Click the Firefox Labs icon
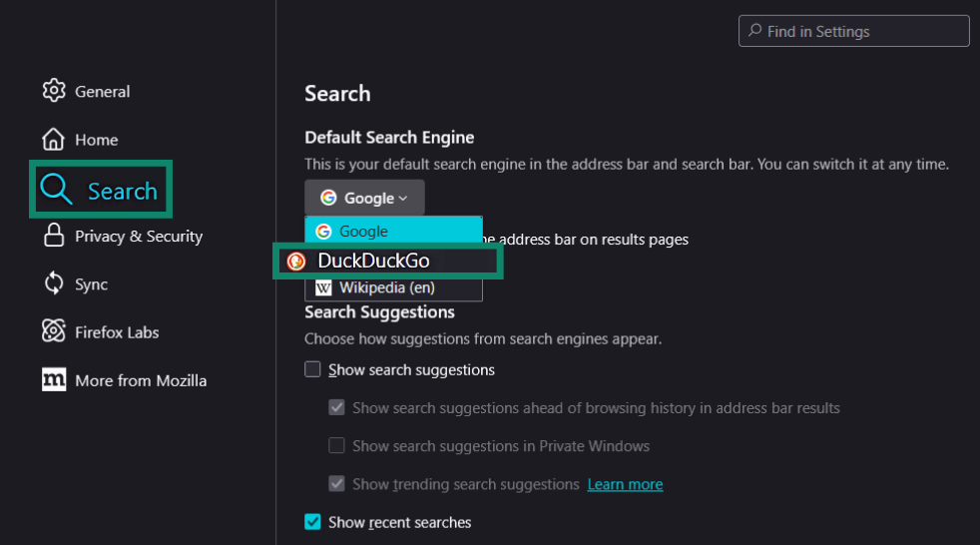 pos(54,332)
